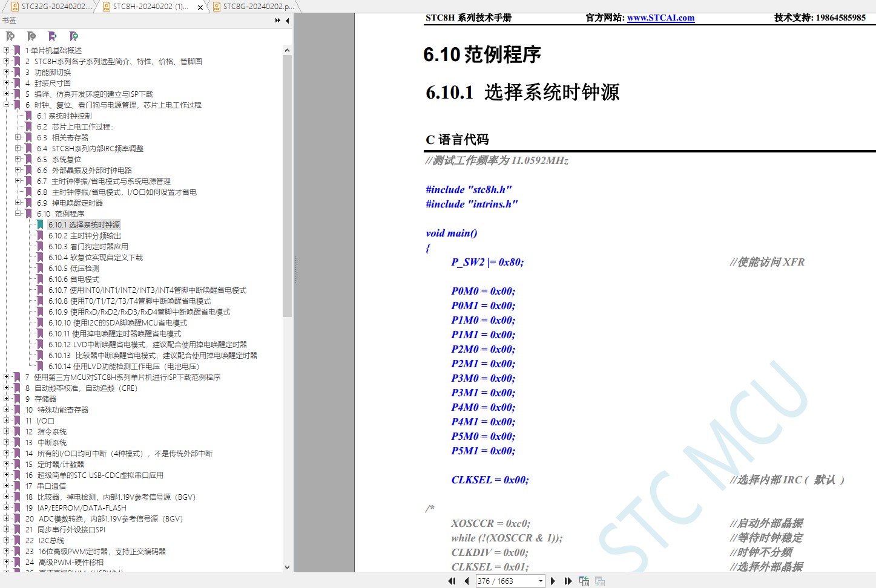Expand chapter 1 单片机基础概述
876x588 pixels.
pos(7,50)
